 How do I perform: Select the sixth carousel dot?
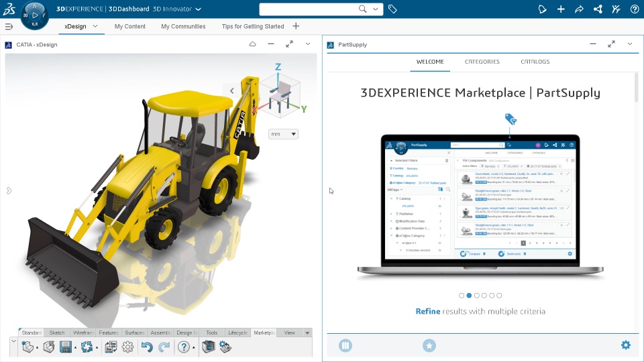click(499, 296)
